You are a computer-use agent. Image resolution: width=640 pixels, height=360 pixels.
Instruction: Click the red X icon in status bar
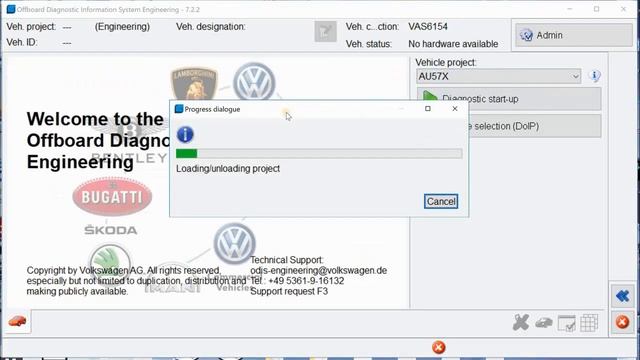(439, 347)
